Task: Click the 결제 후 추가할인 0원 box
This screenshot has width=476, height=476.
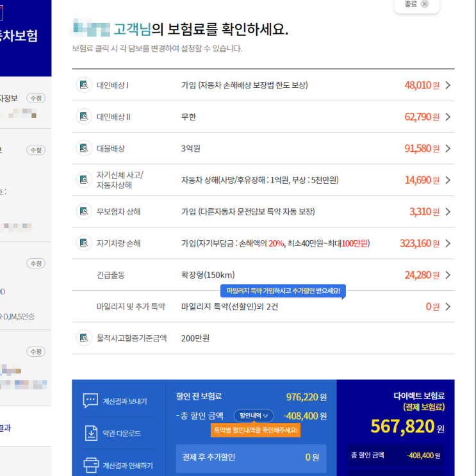Action: pyautogui.click(x=251, y=459)
